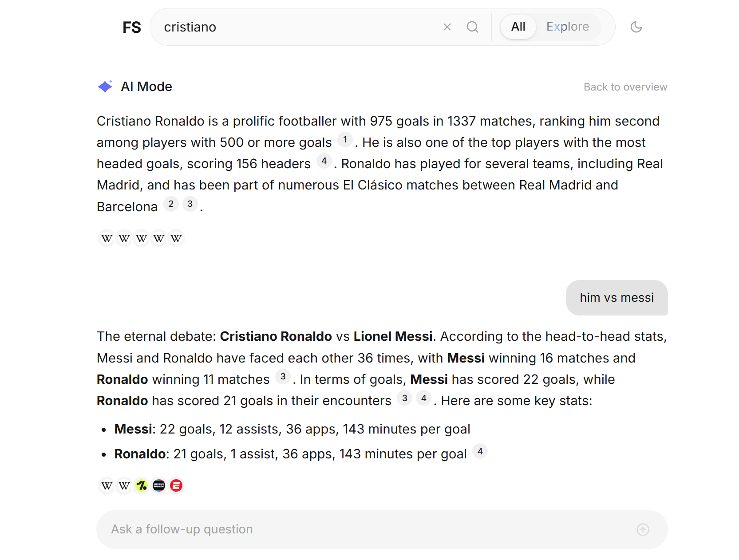Viewport: 739px width, 560px height.
Task: Open citation 4 after '156 headers'
Action: click(x=324, y=161)
